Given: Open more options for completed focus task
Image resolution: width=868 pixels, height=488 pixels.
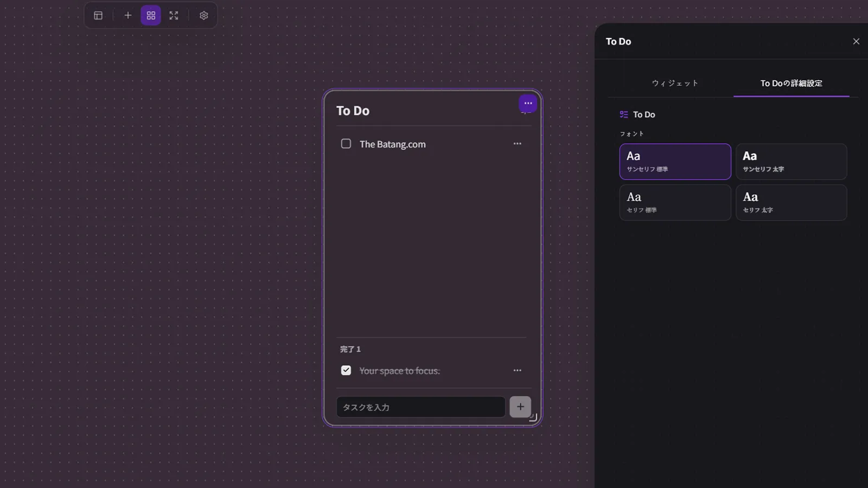Looking at the screenshot, I should (518, 370).
